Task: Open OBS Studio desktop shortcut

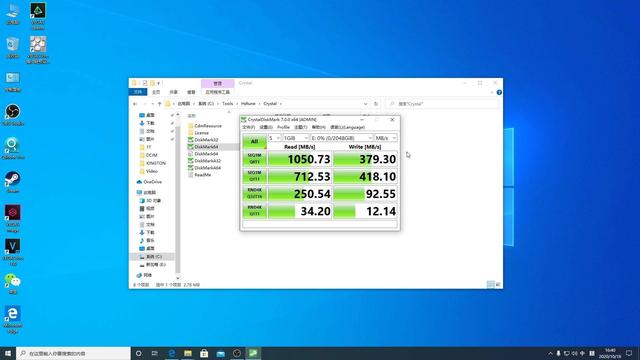Action: [13, 115]
